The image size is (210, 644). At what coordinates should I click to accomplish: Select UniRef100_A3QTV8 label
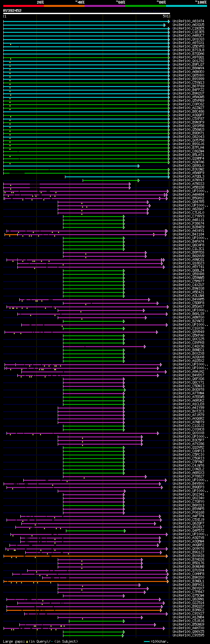(188, 538)
